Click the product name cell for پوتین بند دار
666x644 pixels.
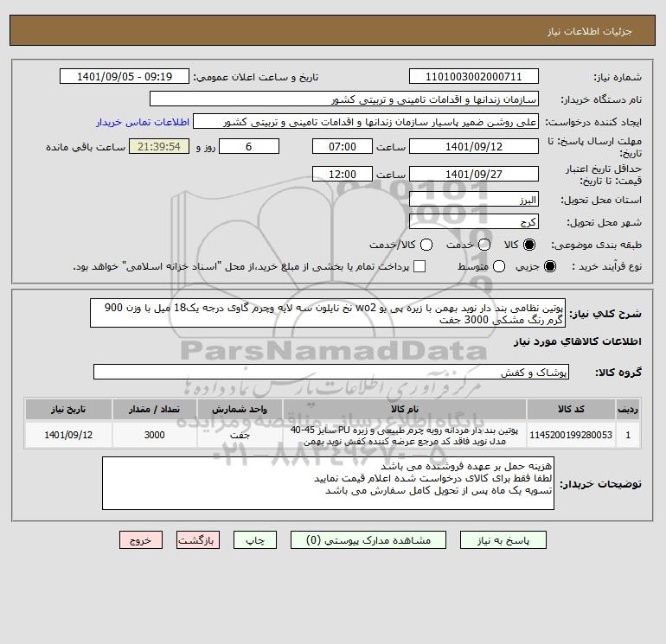405,435
